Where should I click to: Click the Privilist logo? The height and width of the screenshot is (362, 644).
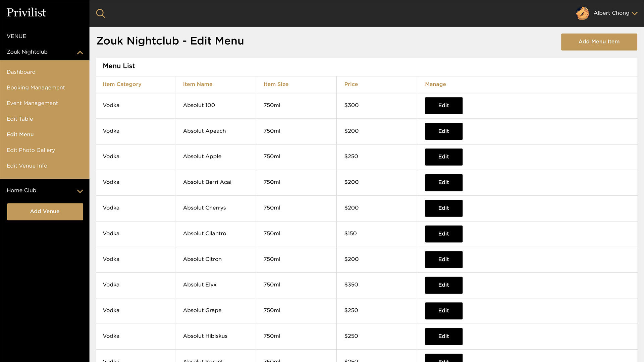26,13
